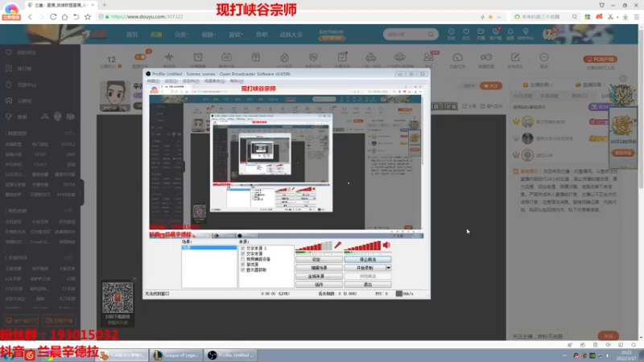Toggle the fifth source checkbox in OBS list
This screenshot has width=644, height=362.
[243, 269]
